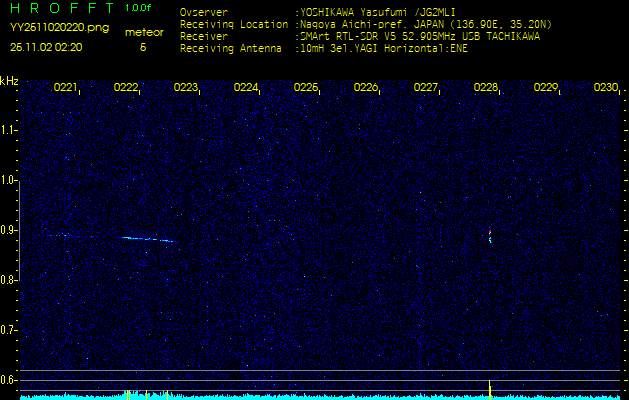629x400 pixels.
Task: Click the Receiving Location value Nagoya Aichi-pref
Action: click(351, 25)
